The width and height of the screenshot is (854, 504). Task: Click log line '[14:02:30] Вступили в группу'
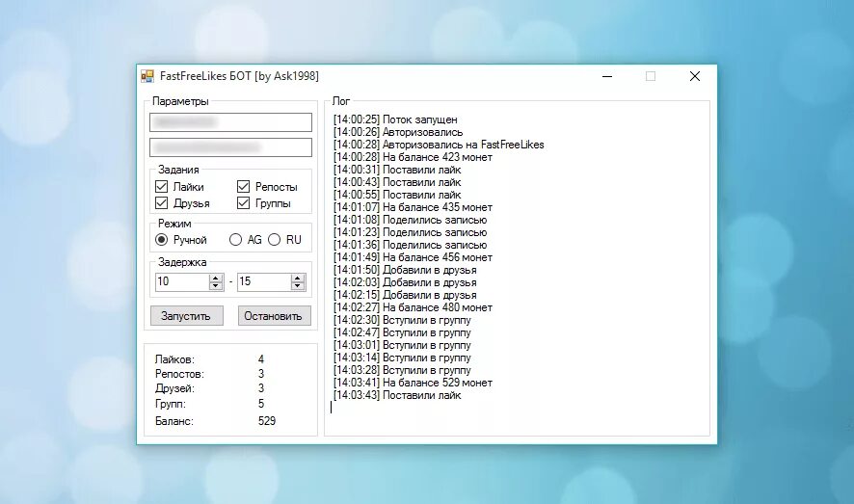[403, 320]
